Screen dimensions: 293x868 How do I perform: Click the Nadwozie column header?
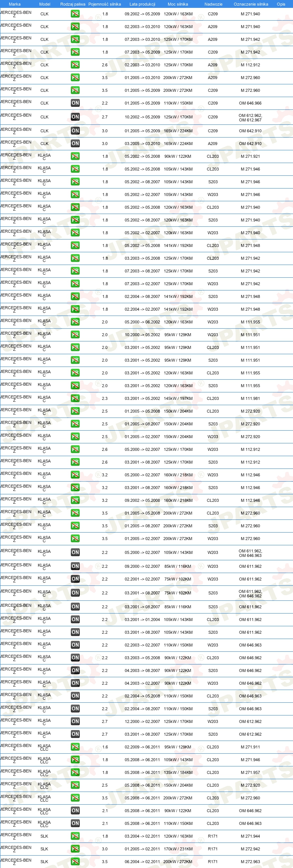pos(213,4)
